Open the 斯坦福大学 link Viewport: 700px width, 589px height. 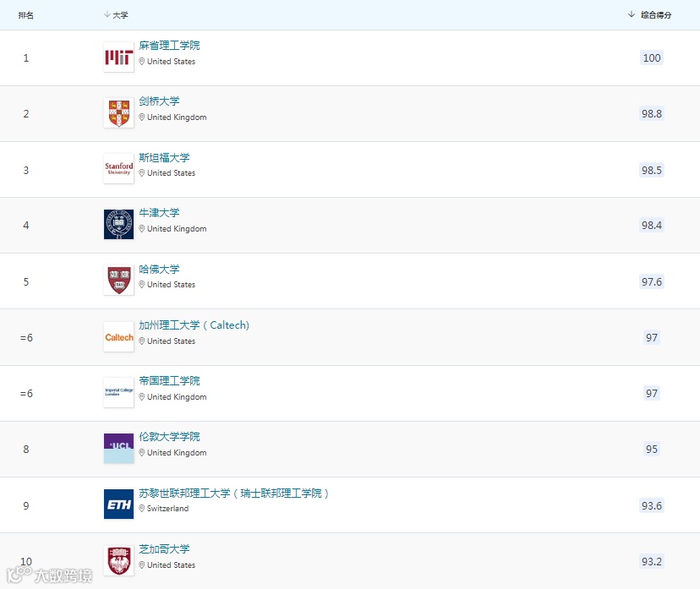164,157
